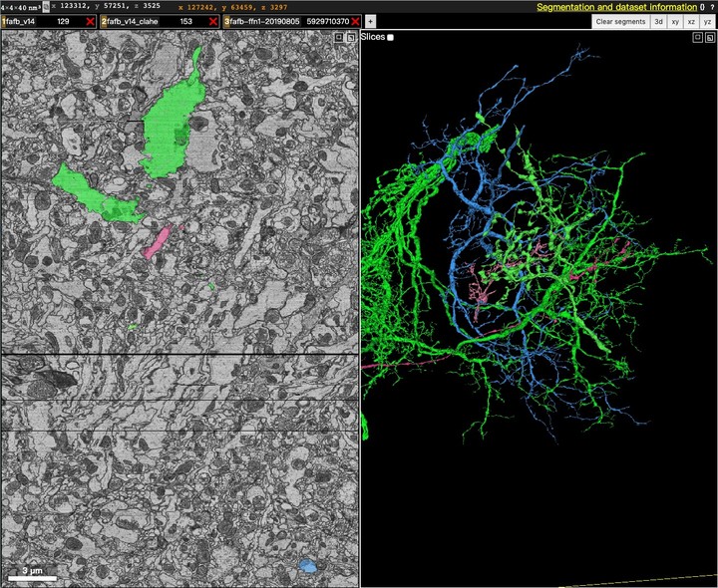Switch to the xy layout view
Image resolution: width=718 pixels, height=588 pixels.
(675, 22)
